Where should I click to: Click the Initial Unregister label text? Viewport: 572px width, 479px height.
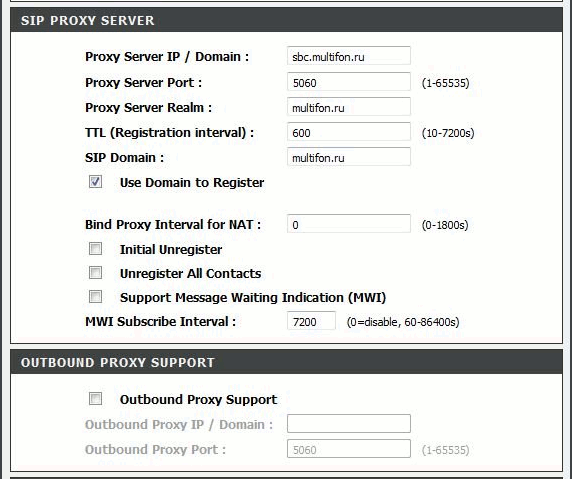171,250
